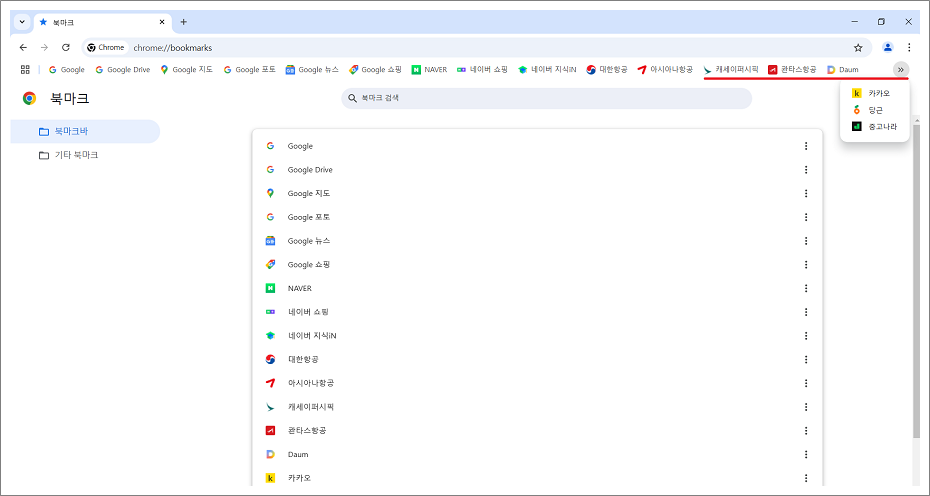Open 콴타스항공 from the bookmarks bar
This screenshot has width=930, height=496.
[x=792, y=69]
